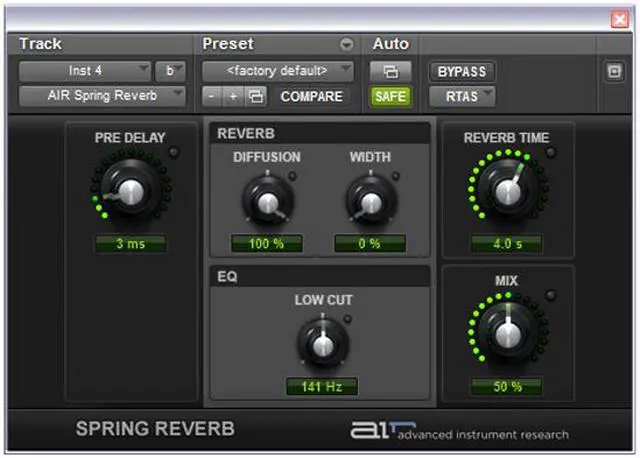Image resolution: width=640 pixels, height=458 pixels.
Task: Click the REVERB section header
Action: pyautogui.click(x=320, y=133)
